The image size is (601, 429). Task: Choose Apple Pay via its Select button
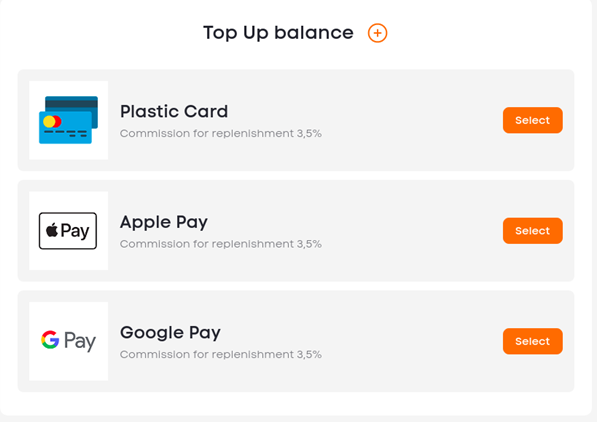532,231
